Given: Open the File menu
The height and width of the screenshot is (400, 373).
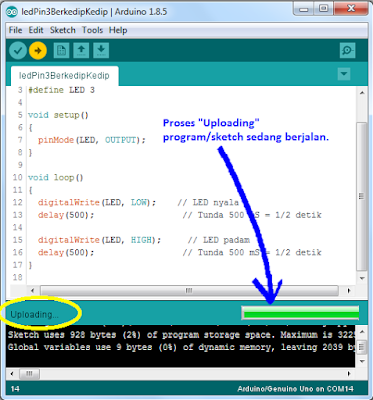Looking at the screenshot, I should point(15,30).
